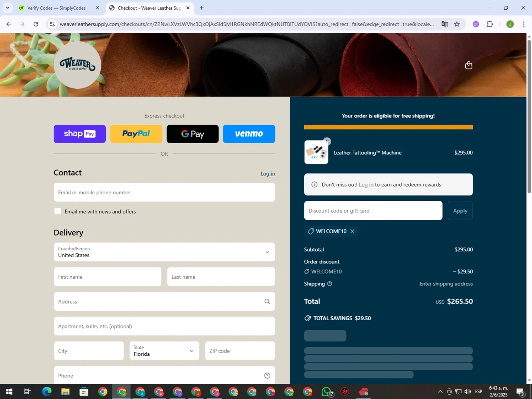The image size is (532, 399).
Task: Close the Checkout Weaver Leather tab
Action: coord(188,8)
